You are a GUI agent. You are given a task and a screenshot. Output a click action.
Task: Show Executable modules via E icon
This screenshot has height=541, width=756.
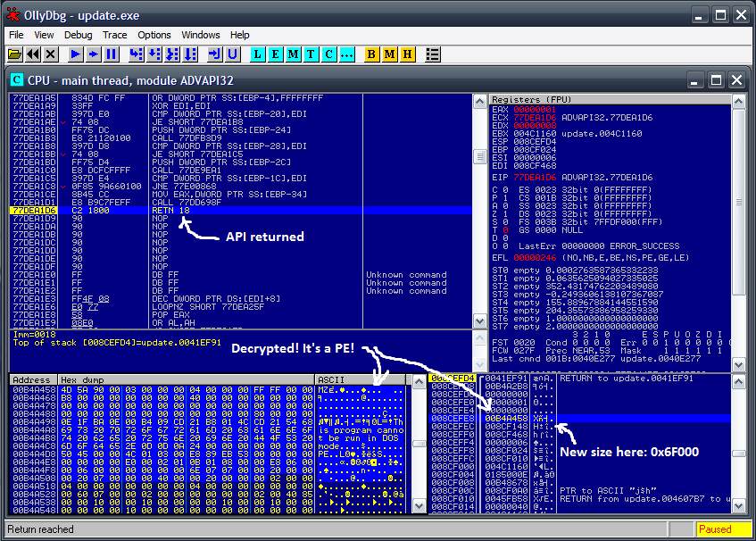[x=276, y=54]
